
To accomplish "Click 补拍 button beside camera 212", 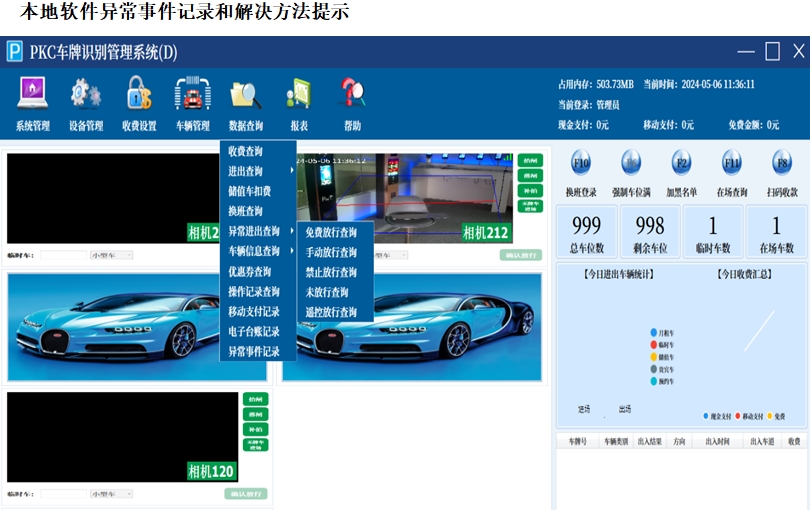I will click(x=531, y=191).
